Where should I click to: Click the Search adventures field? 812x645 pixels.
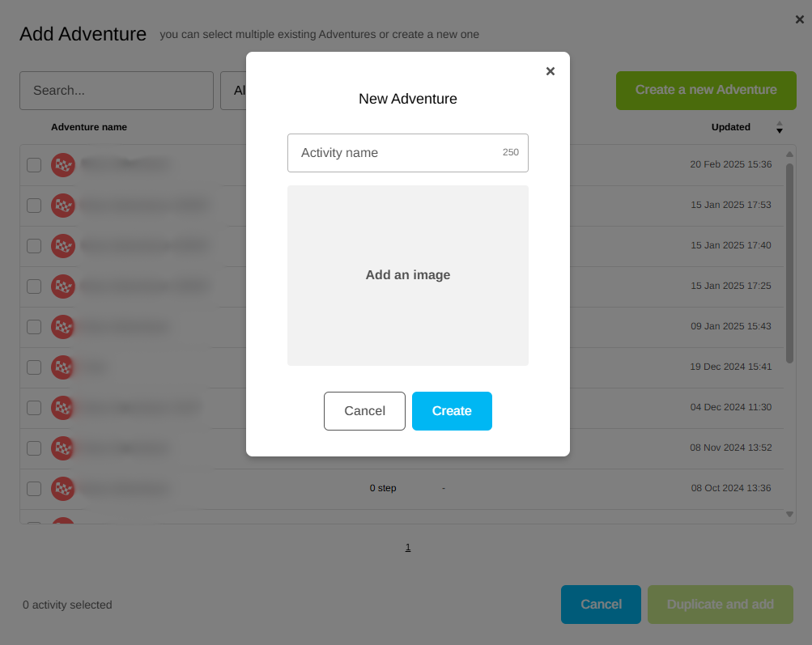click(116, 91)
